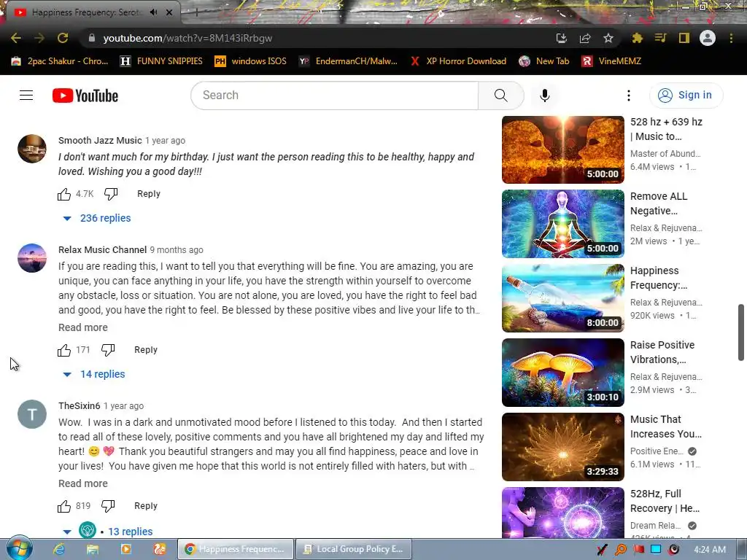This screenshot has width=747, height=560.
Task: Open EndermanCH/Malw... bookmark
Action: 348,61
